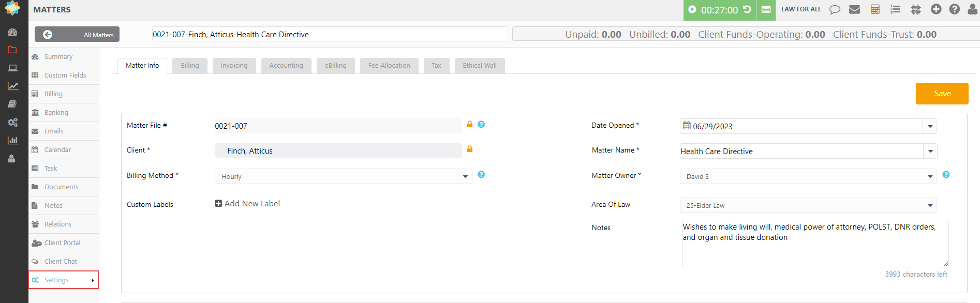
Task: Open the dashboard gauge icon in left rail
Action: point(12,32)
